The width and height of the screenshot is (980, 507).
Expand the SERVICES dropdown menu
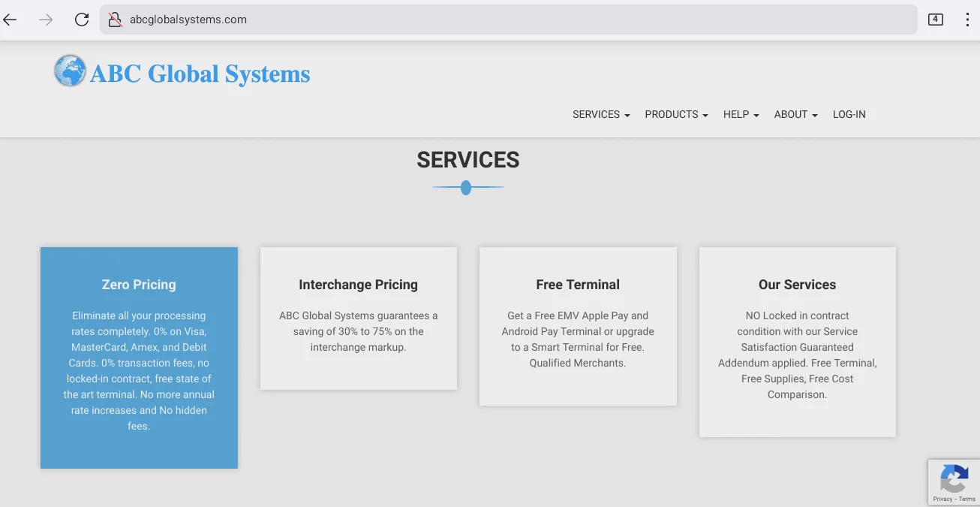click(x=601, y=114)
